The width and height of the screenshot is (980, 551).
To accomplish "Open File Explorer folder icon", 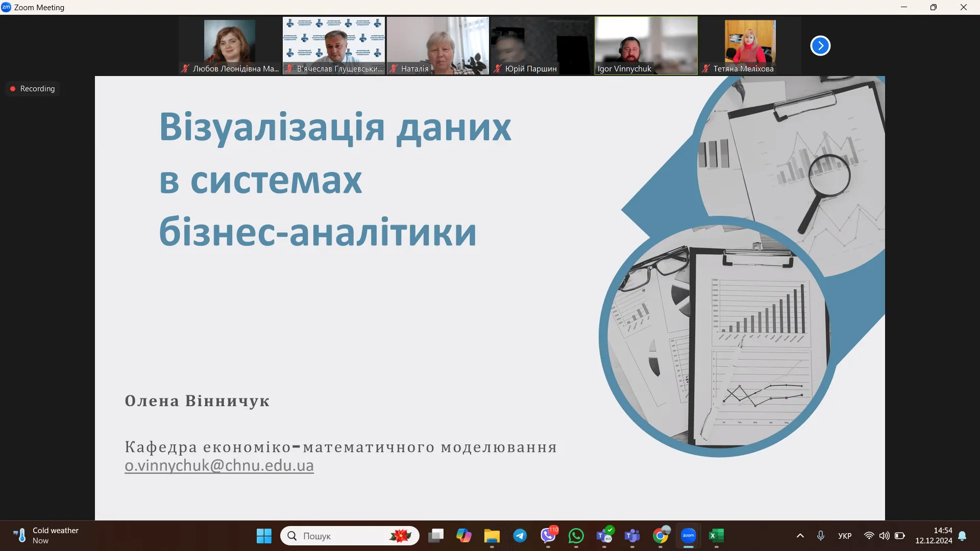I will (492, 536).
